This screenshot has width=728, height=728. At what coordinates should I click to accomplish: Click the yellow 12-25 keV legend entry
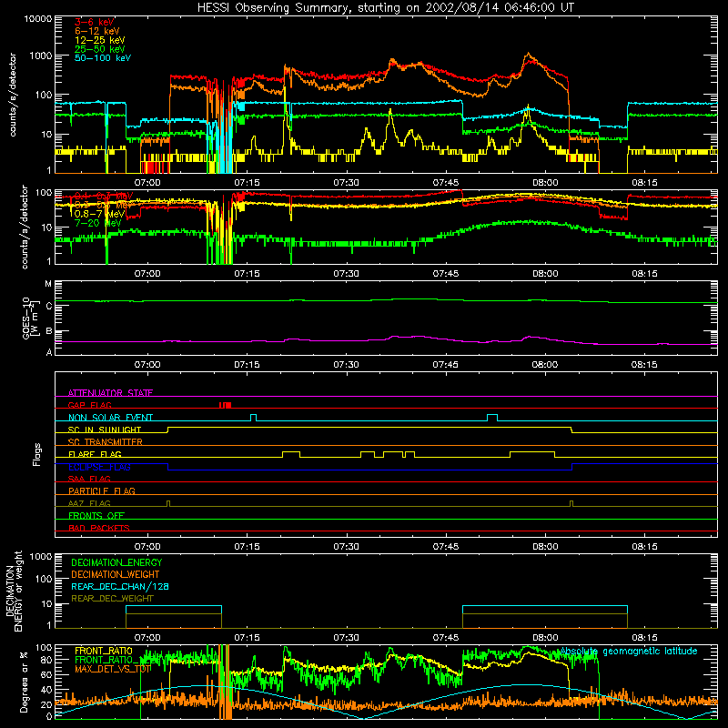coord(100,40)
